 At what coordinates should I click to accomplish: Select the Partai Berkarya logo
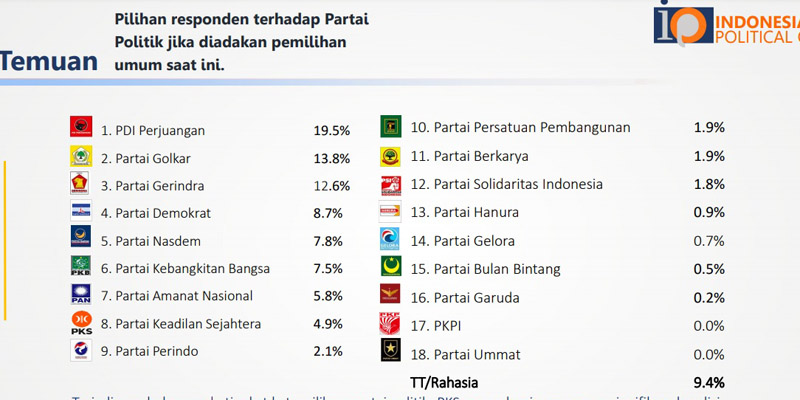[x=390, y=156]
